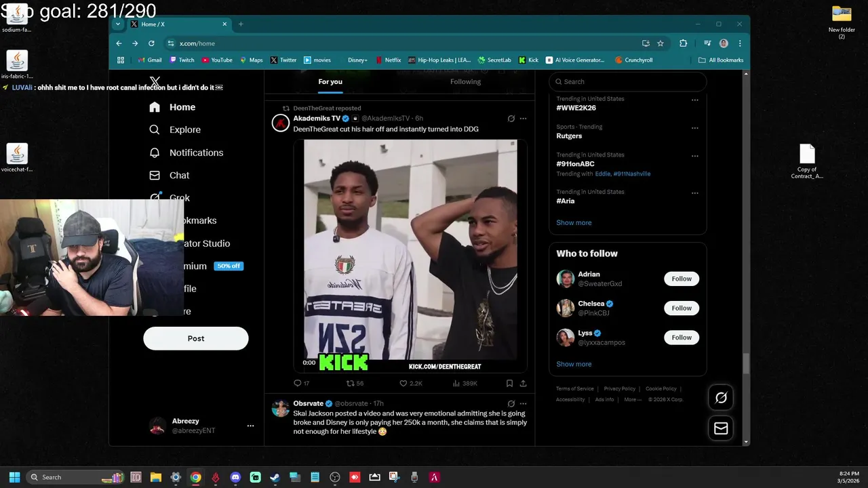Open File Explorer from the taskbar
Screen dimensions: 868x488
pyautogui.click(x=155, y=477)
